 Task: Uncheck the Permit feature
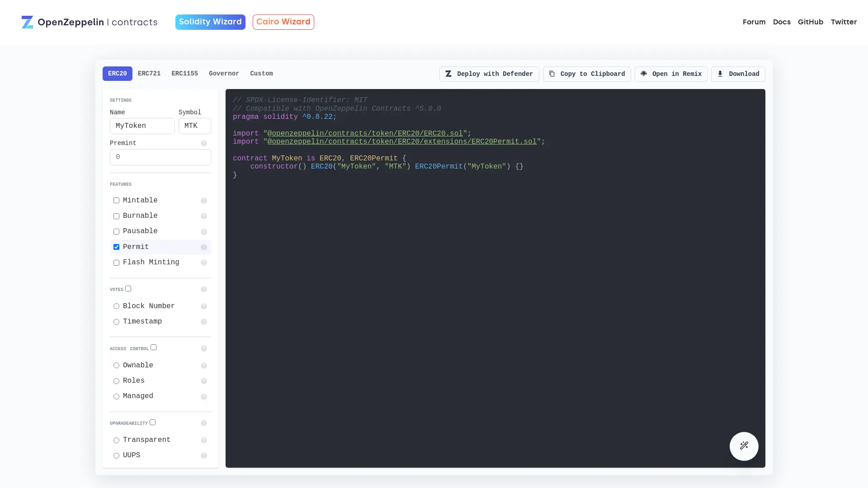click(x=116, y=247)
